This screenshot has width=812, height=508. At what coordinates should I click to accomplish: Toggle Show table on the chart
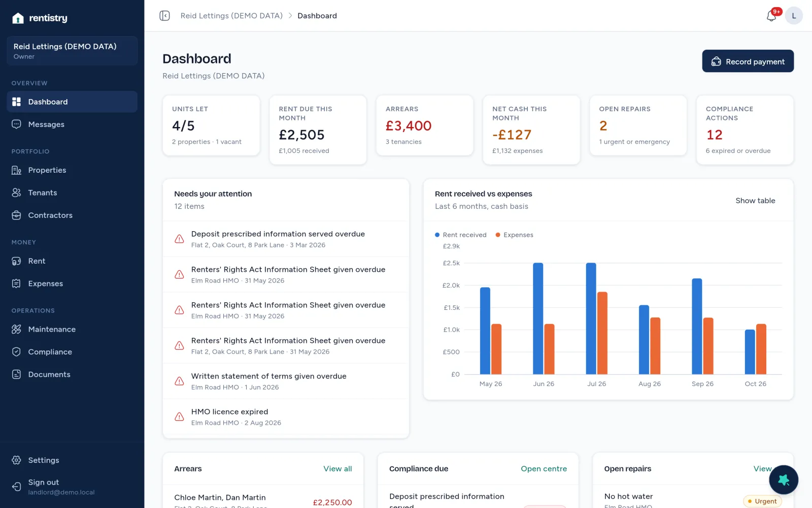pyautogui.click(x=755, y=201)
